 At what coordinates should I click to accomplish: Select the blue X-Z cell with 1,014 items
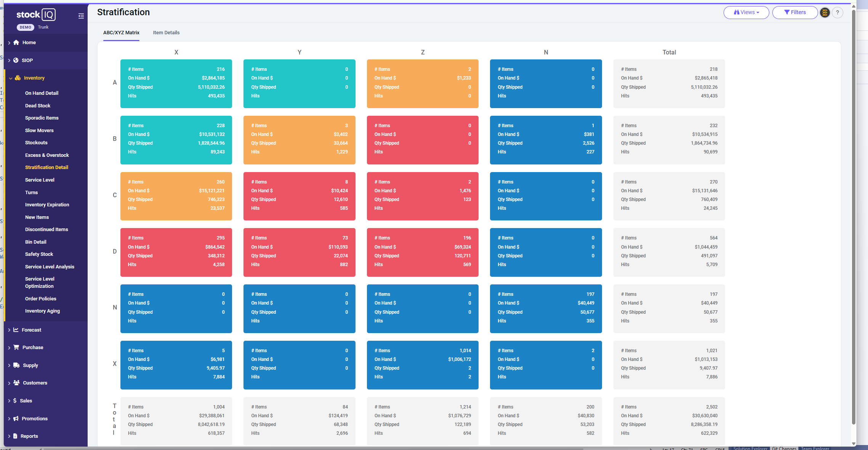click(423, 365)
